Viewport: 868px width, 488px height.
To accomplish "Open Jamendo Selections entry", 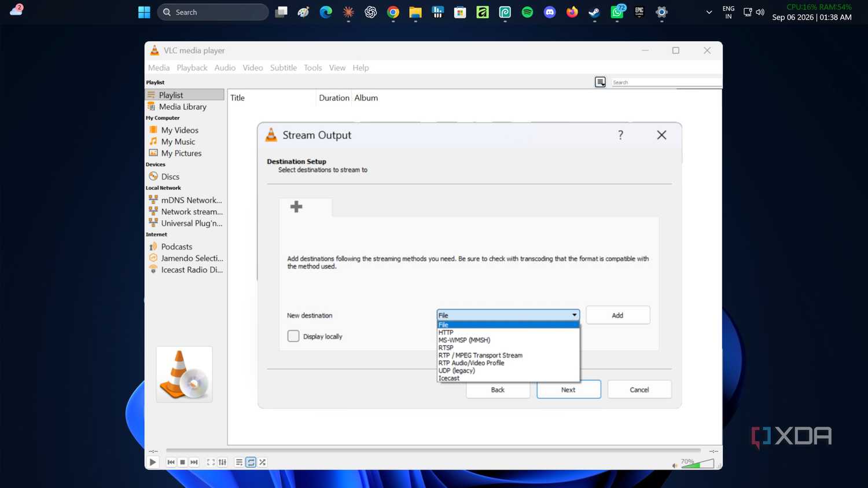I will click(185, 258).
